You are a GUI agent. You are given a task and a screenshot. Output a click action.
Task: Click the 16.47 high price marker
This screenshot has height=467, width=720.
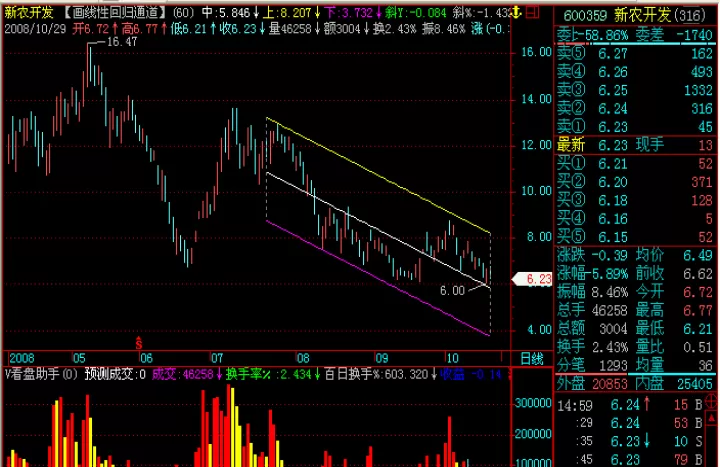pos(121,42)
